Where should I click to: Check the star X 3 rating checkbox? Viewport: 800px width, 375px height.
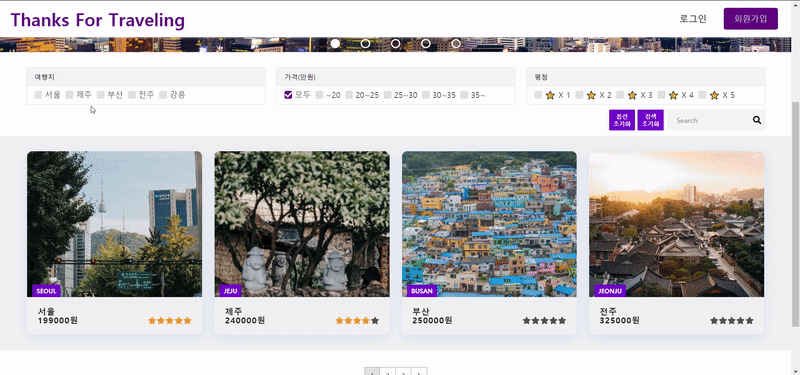tap(620, 95)
